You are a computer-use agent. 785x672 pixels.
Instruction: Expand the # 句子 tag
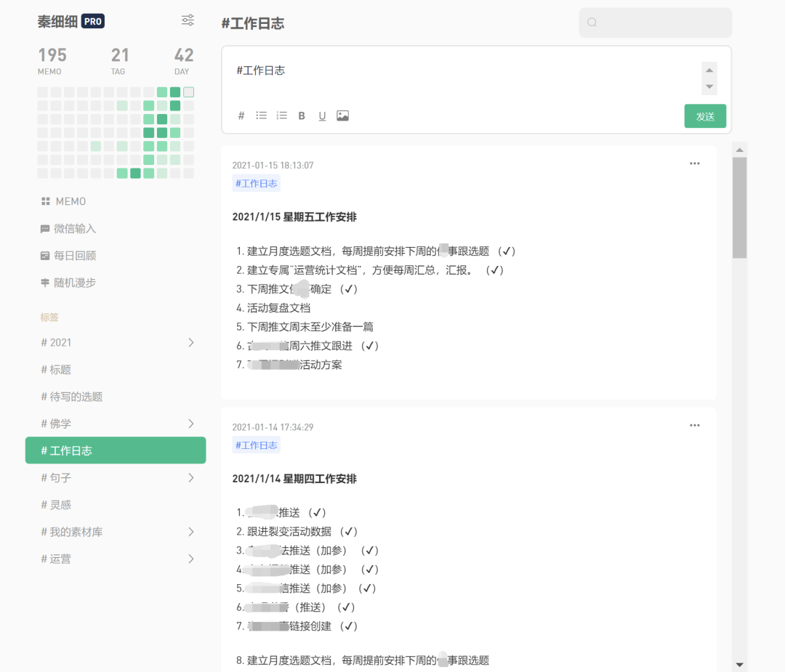[190, 477]
